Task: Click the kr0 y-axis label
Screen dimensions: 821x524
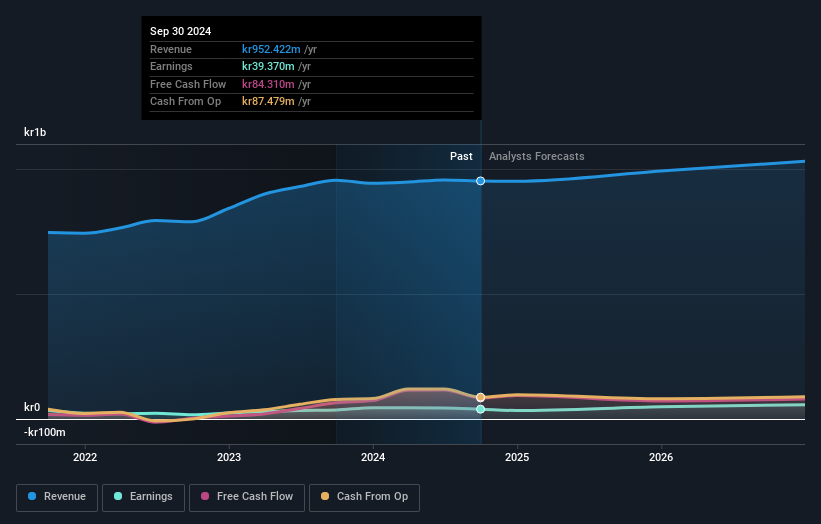Action: (x=32, y=407)
